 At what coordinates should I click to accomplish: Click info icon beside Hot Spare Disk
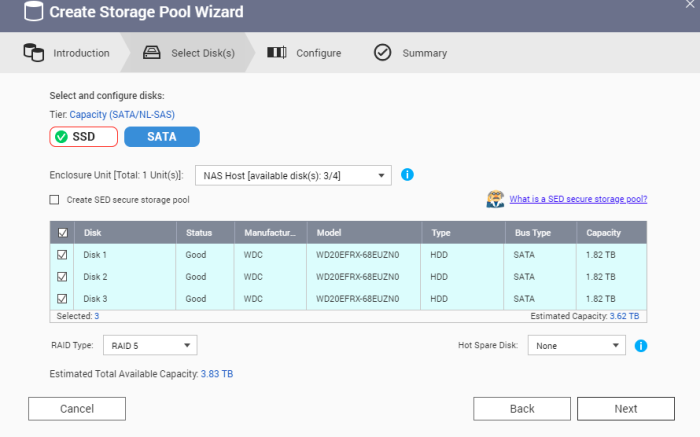641,346
